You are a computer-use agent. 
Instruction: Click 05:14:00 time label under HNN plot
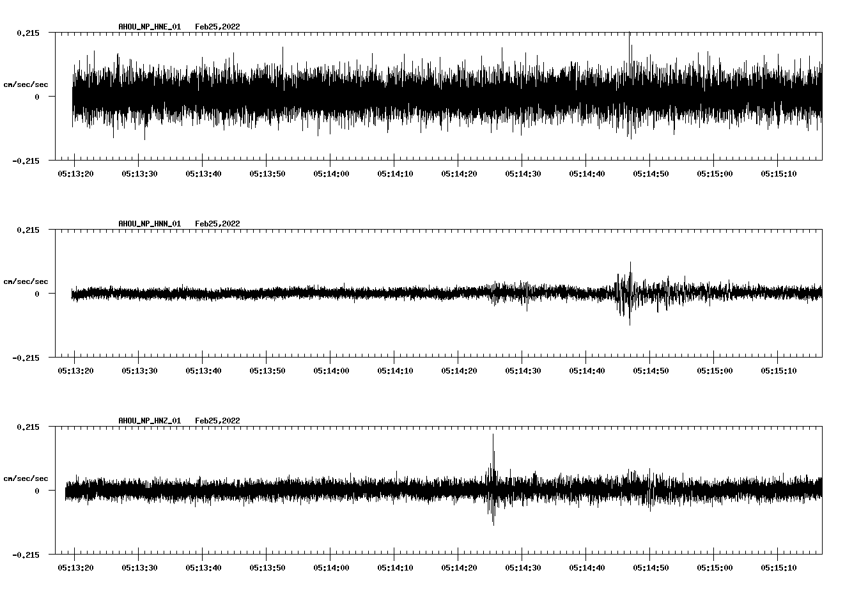point(331,370)
